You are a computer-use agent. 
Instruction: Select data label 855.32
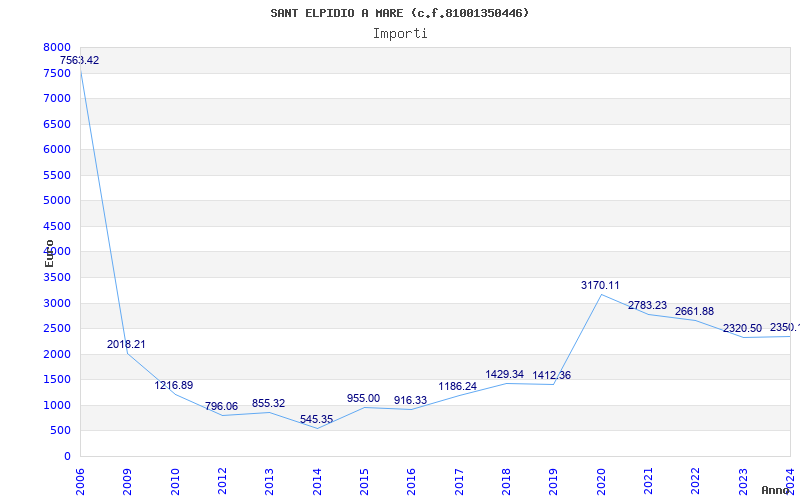pyautogui.click(x=268, y=404)
